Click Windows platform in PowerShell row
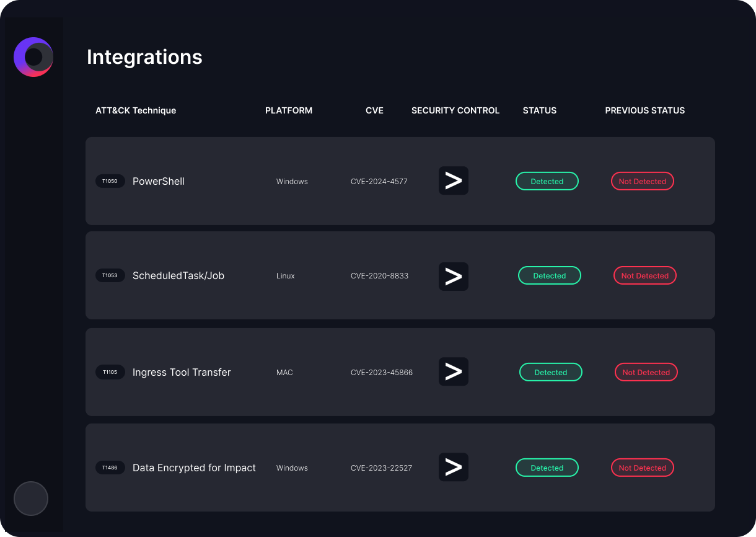756x537 pixels. coord(292,182)
